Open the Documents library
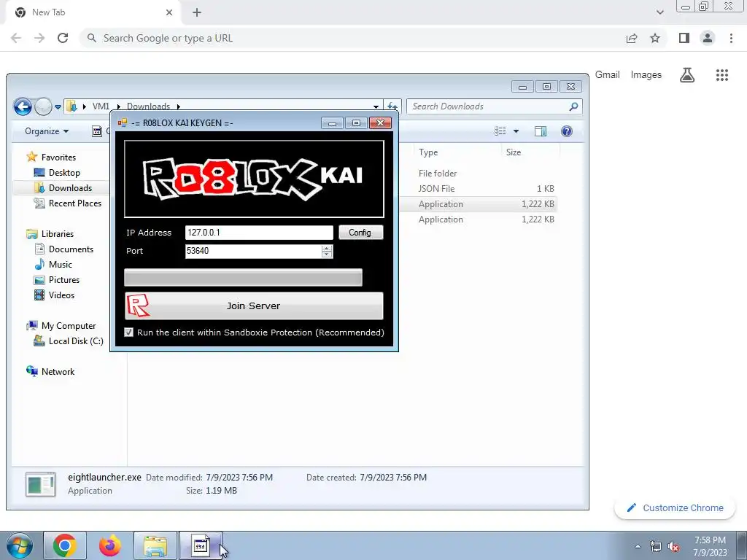Image resolution: width=747 pixels, height=560 pixels. point(71,249)
